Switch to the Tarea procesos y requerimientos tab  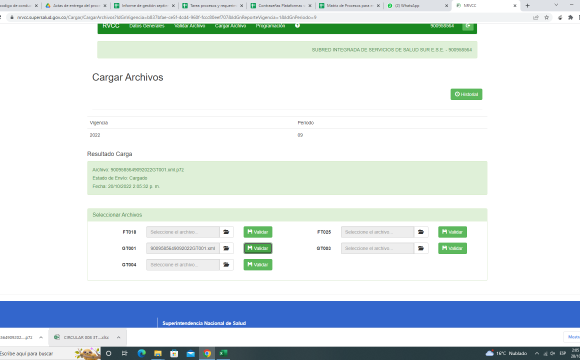pos(212,6)
